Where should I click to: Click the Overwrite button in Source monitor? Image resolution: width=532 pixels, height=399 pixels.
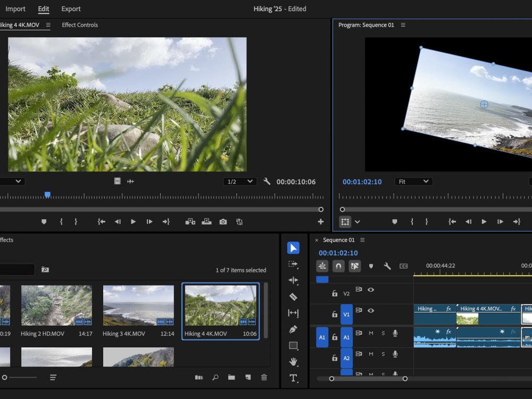click(x=206, y=222)
